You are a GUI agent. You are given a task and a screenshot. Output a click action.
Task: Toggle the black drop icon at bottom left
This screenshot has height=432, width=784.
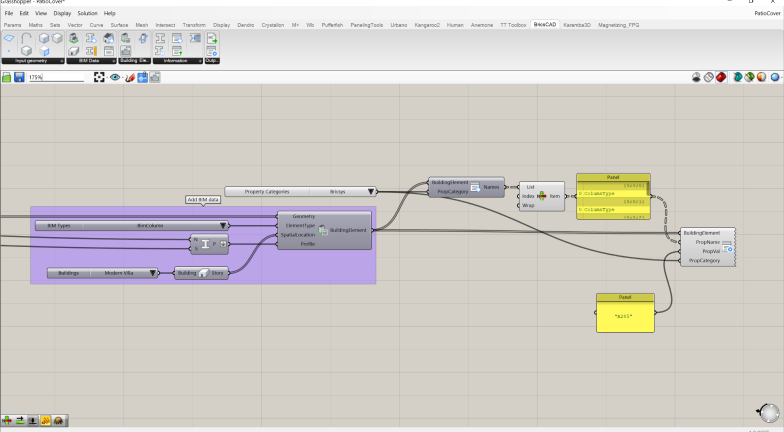pos(32,420)
